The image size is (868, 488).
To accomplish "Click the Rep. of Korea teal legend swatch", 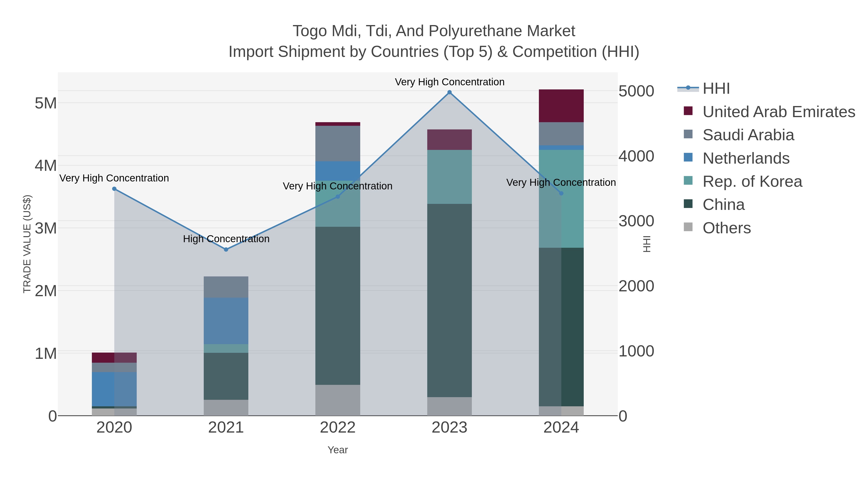I will [x=688, y=180].
